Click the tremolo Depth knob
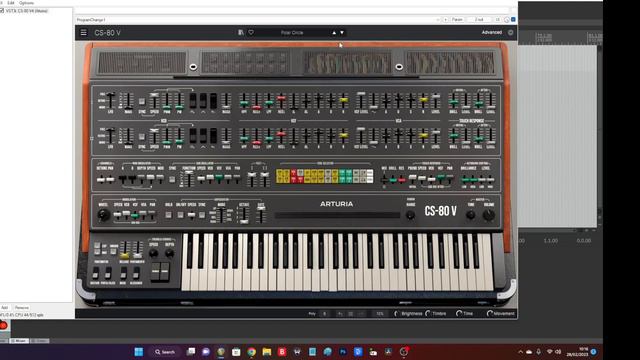 tap(169, 253)
